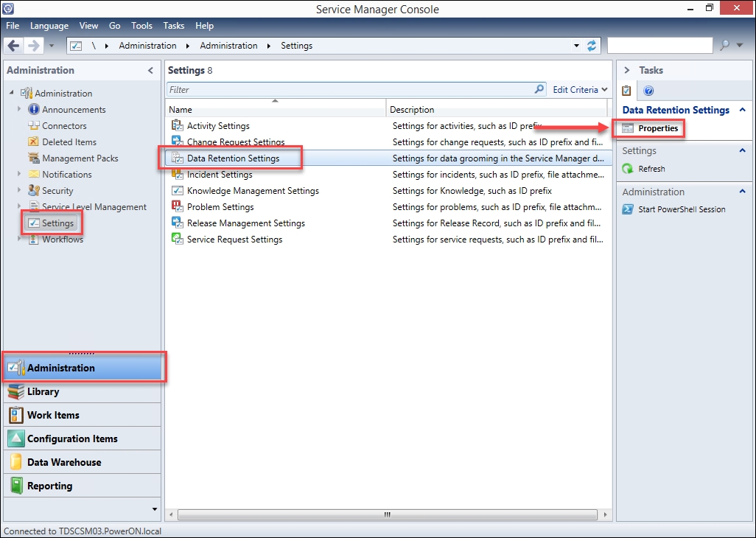Image resolution: width=756 pixels, height=538 pixels.
Task: Open the Tasks clipboard tab icon
Action: tap(626, 90)
